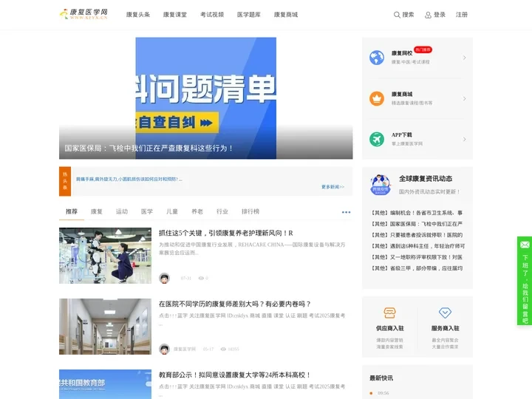Switch to the 医学 tab
Viewport: 532px width, 399px height.
[147, 211]
